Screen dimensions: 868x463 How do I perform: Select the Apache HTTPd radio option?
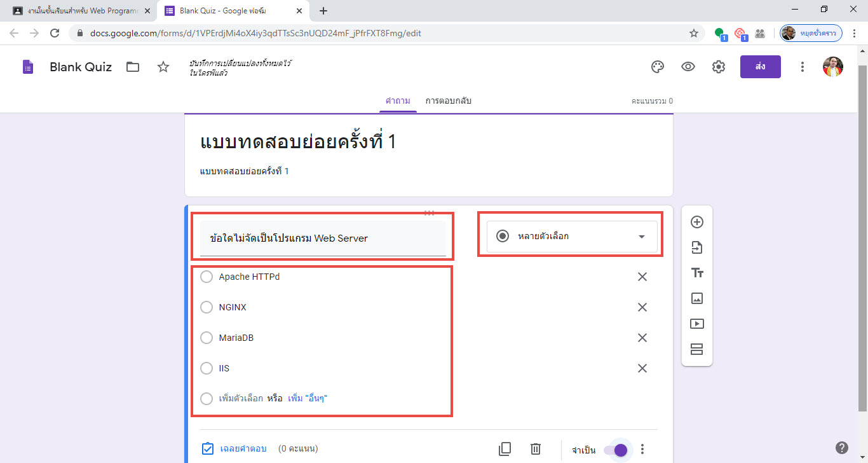pyautogui.click(x=207, y=277)
